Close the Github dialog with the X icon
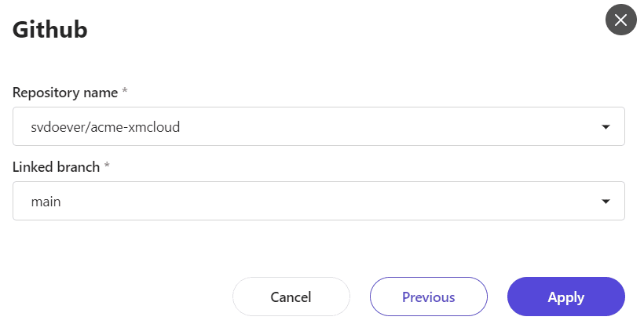This screenshot has width=644, height=324. 620,20
